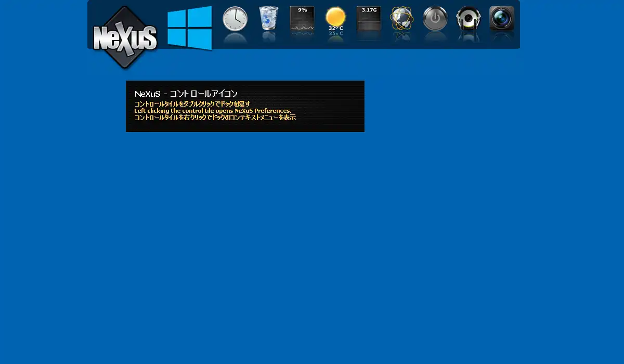
Task: Open the headphones audio dock icon
Action: pos(469,19)
